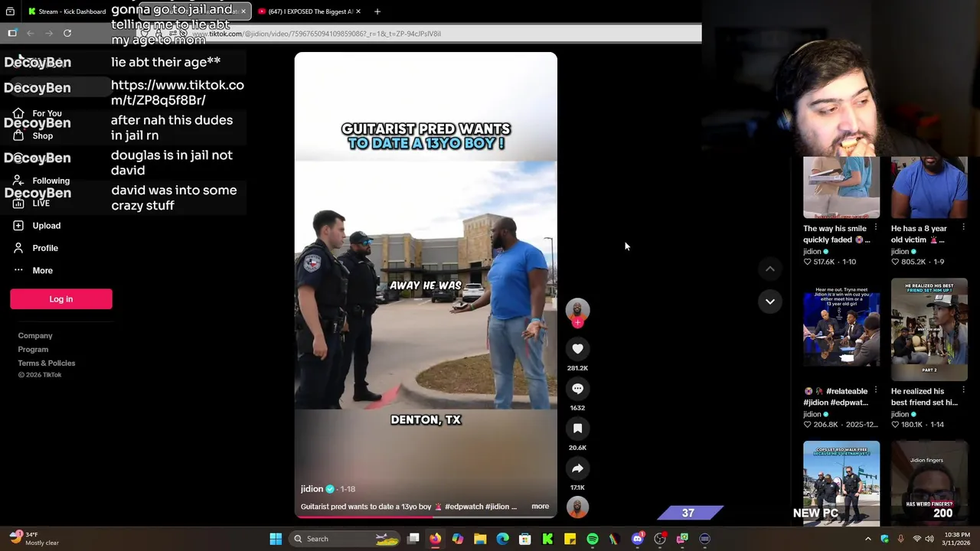This screenshot has height=551, width=980.
Task: Expand More options in TikTok sidebar
Action: [42, 270]
